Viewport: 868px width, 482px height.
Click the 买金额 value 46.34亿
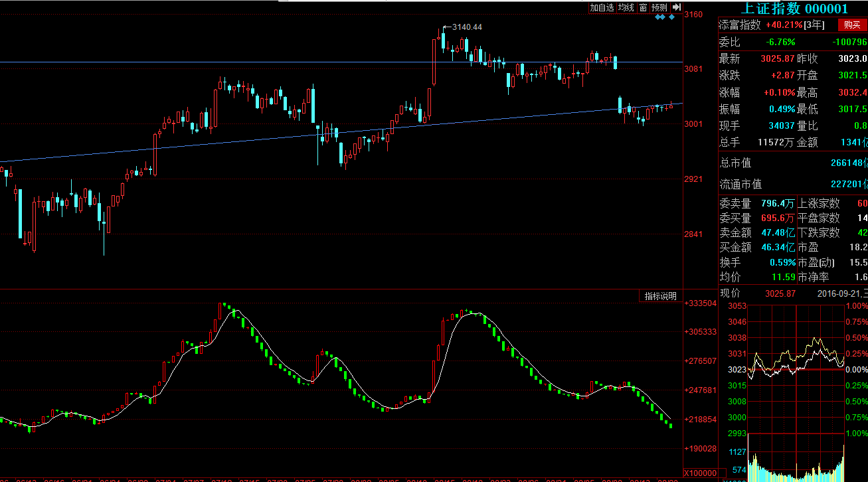778,247
